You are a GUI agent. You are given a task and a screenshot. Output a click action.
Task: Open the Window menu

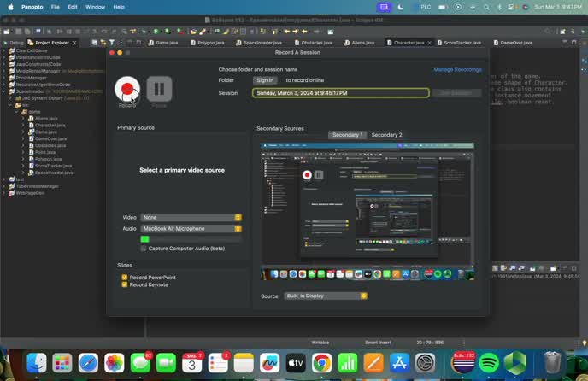(x=95, y=7)
